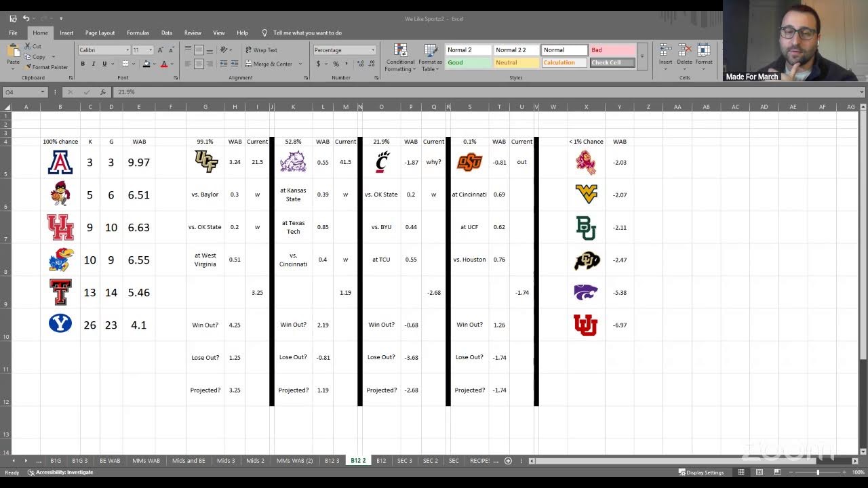Switch to Normal view in status bar
Screen dimensions: 868x488
(x=741, y=472)
